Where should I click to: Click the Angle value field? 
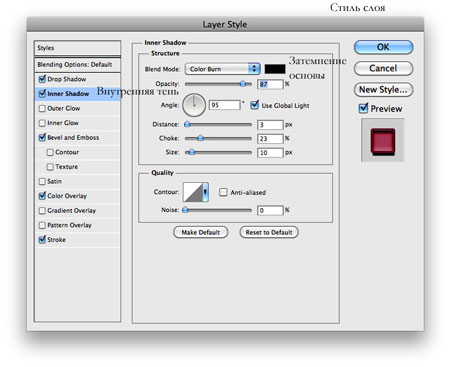coord(225,105)
